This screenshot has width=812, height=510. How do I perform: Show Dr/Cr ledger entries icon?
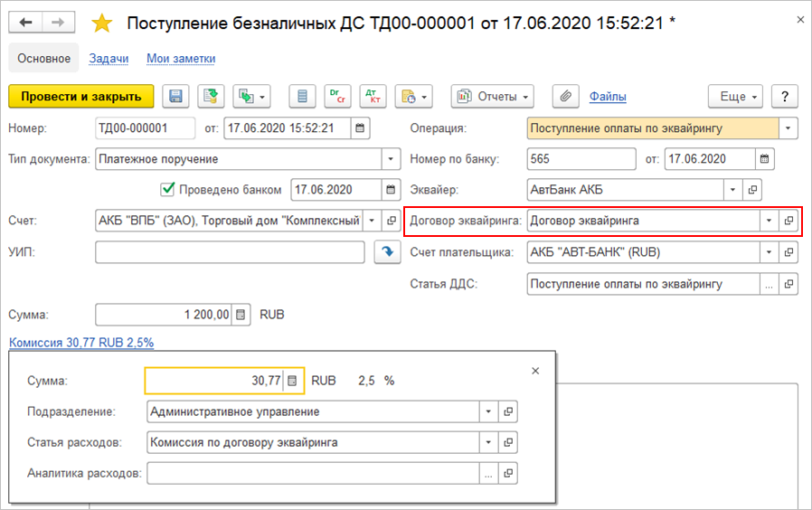coord(337,97)
